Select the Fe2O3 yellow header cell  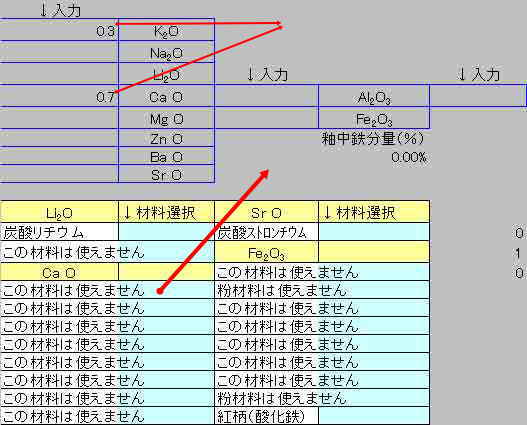(266, 253)
